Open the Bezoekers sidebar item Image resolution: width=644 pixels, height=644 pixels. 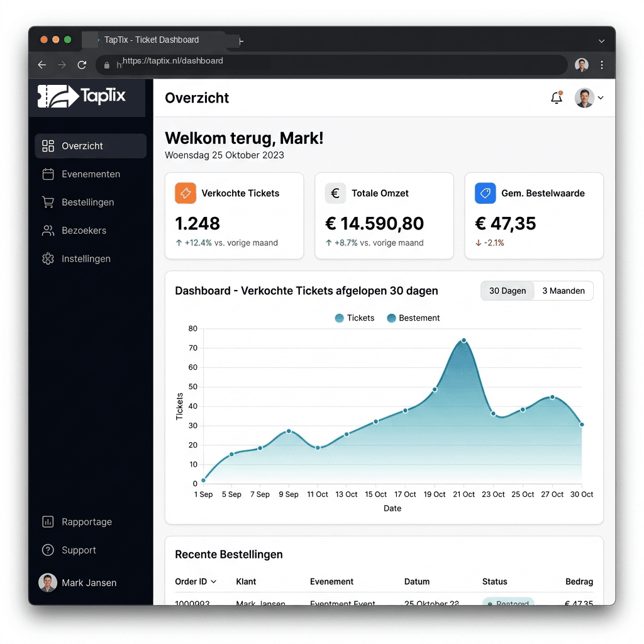pos(91,230)
